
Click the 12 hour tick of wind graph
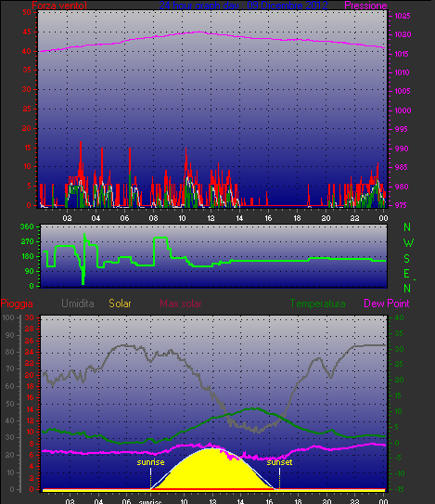coord(211,218)
